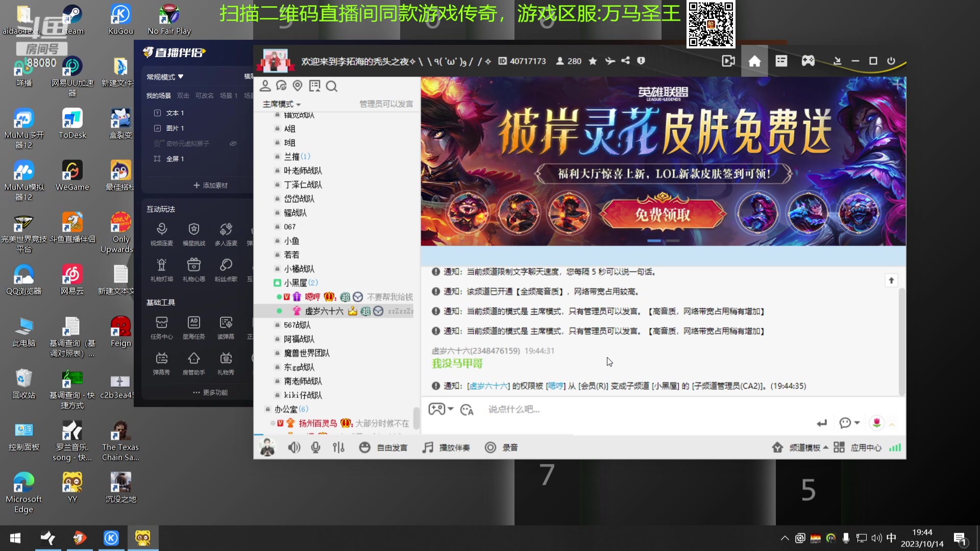Open the 主席模式 mode dropdown
Screen dimensions: 980x551
pyautogui.click(x=281, y=104)
